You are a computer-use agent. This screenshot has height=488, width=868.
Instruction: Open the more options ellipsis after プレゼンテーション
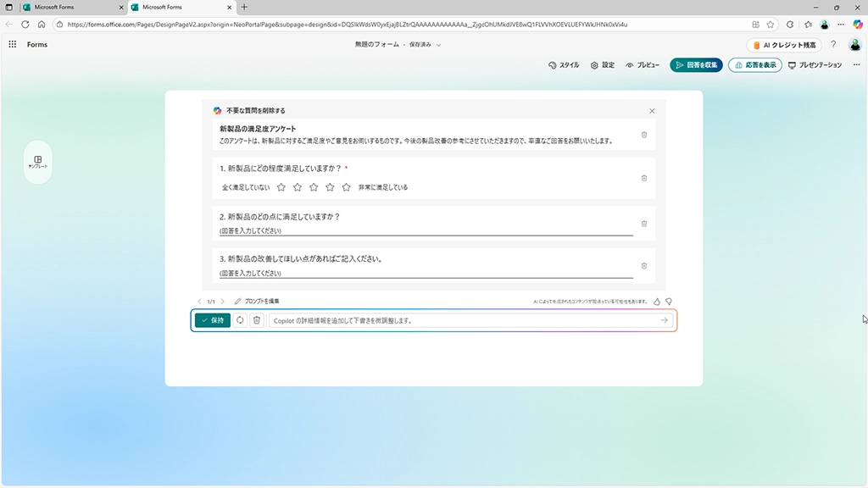click(x=854, y=65)
